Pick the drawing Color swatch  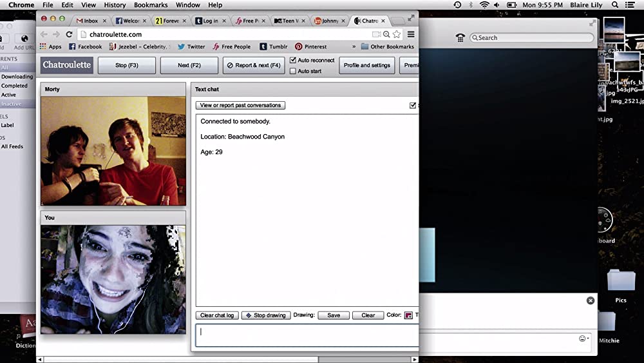[x=408, y=315]
